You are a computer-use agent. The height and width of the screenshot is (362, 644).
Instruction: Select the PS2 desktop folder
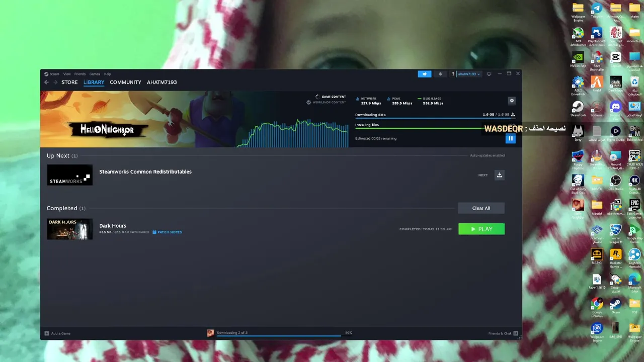point(634,306)
